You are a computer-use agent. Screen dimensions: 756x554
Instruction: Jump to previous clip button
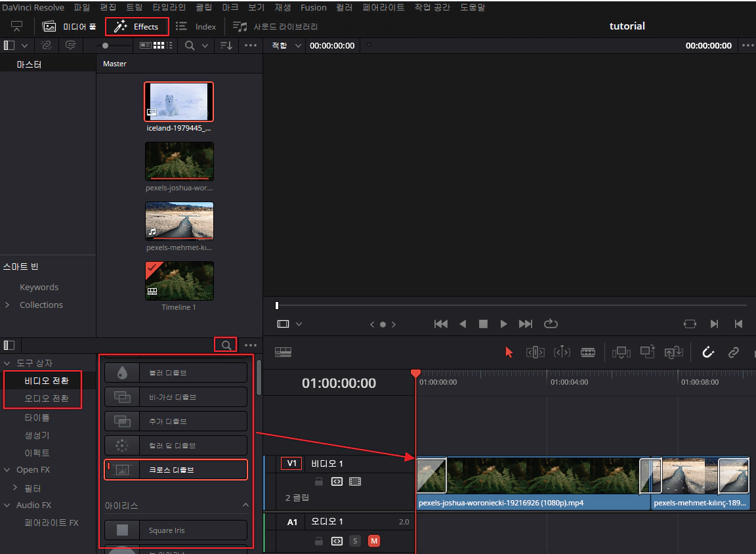tap(739, 324)
